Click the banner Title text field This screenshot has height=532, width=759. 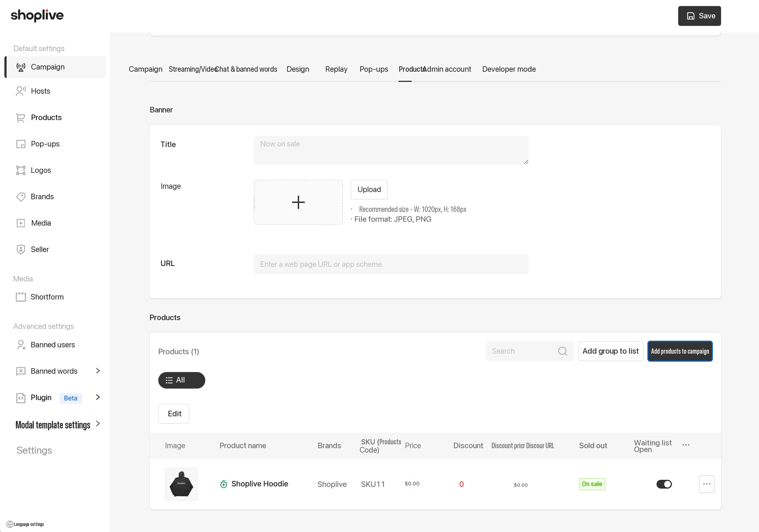pyautogui.click(x=391, y=150)
